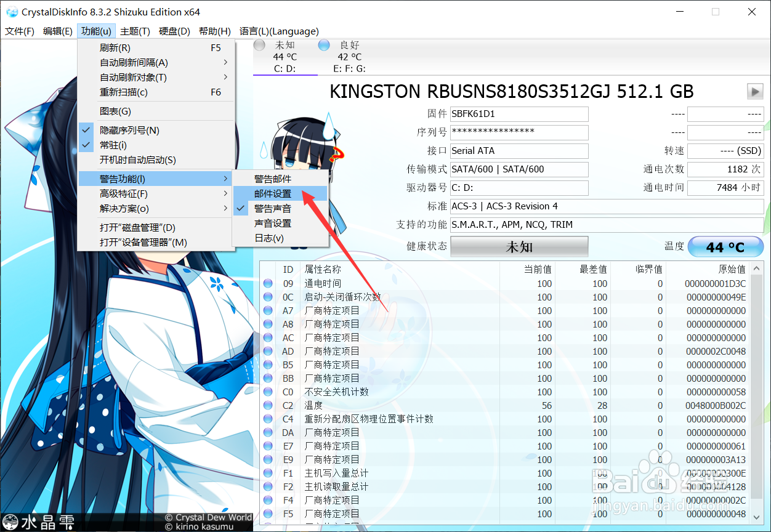The image size is (771, 532).
Task: Expand 自动刷新间隔(A) submenu
Action: click(156, 63)
